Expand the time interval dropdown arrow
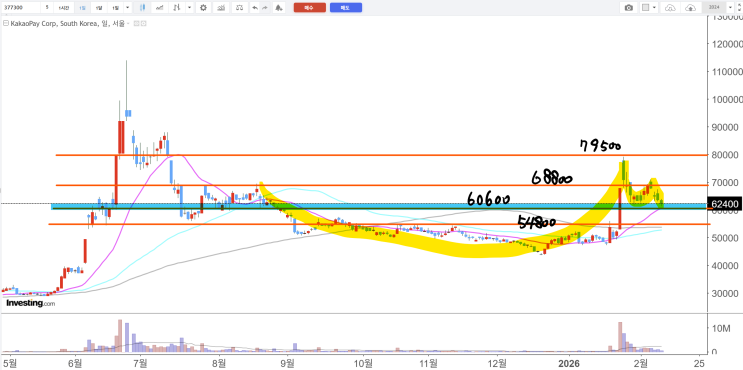743x370 pixels. coord(127,8)
